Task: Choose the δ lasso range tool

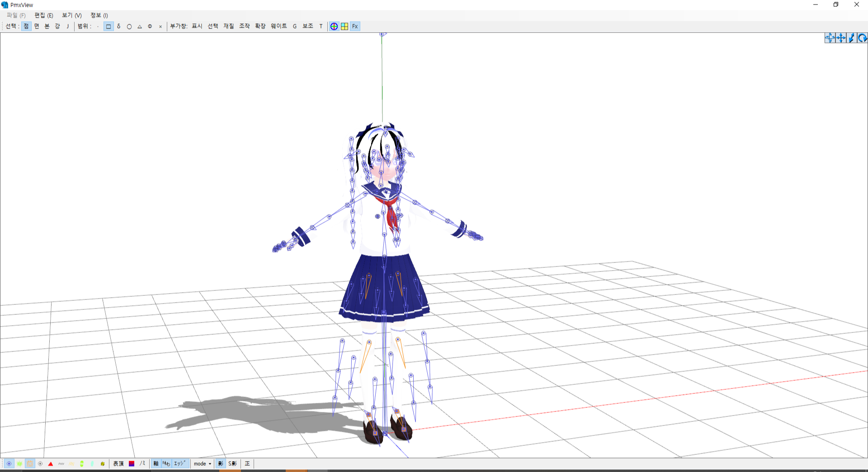Action: coord(119,26)
